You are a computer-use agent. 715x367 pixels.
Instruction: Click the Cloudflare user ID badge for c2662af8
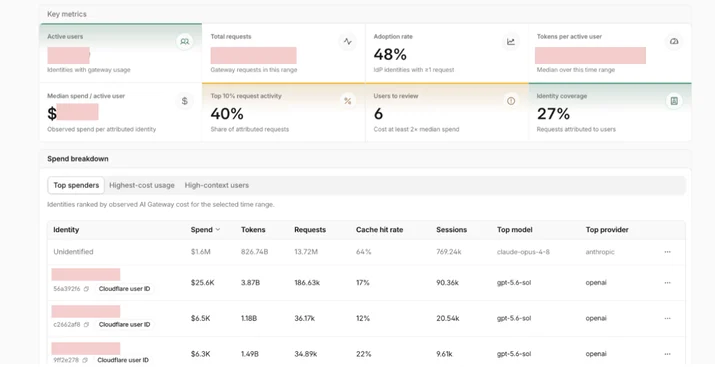point(124,325)
